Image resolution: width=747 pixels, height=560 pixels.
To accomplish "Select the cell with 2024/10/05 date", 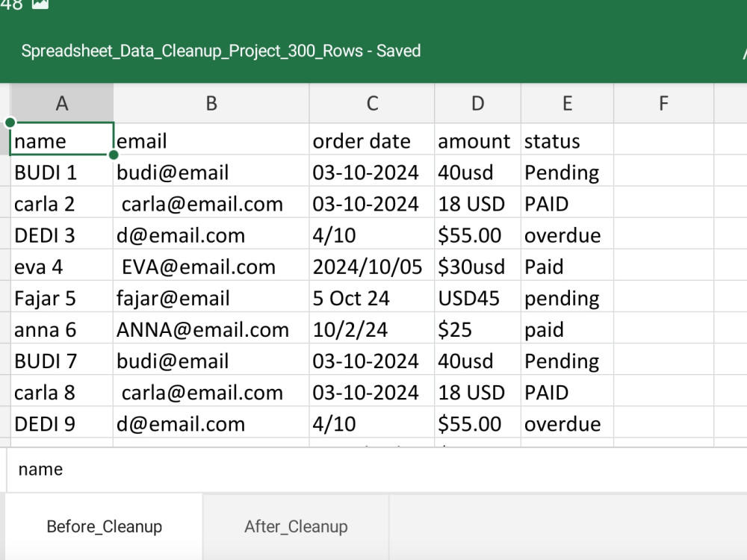I will click(x=372, y=265).
